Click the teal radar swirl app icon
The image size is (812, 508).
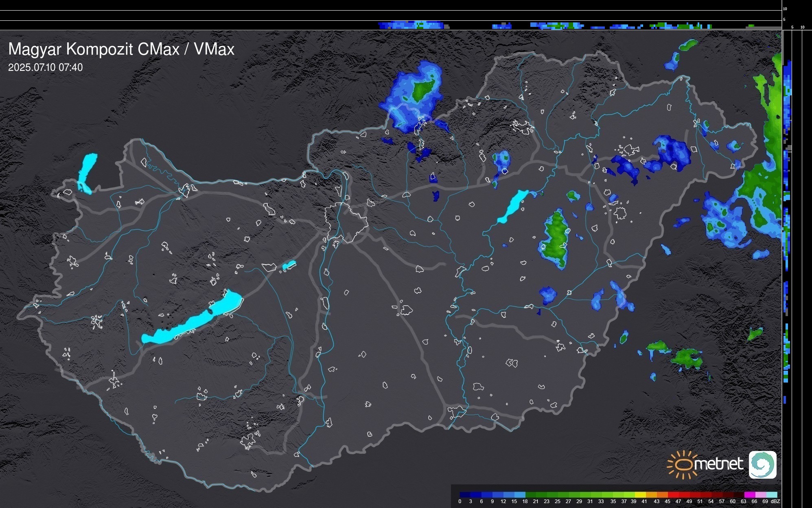[x=762, y=464]
